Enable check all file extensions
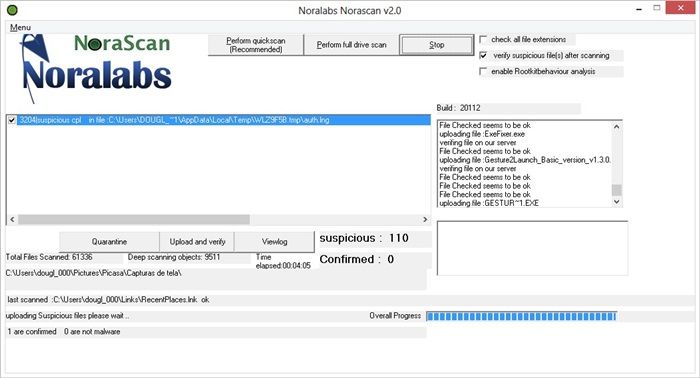Viewport: 700px width, 378px height. point(483,39)
